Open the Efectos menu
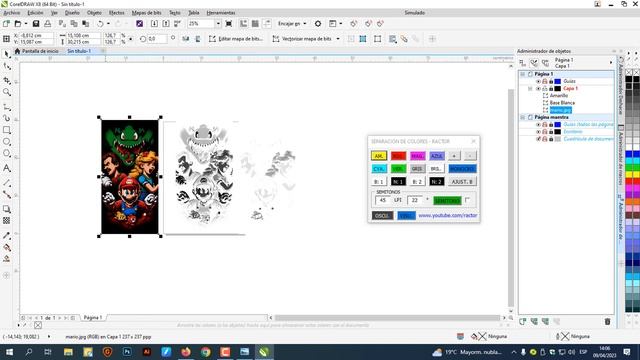 tap(116, 13)
